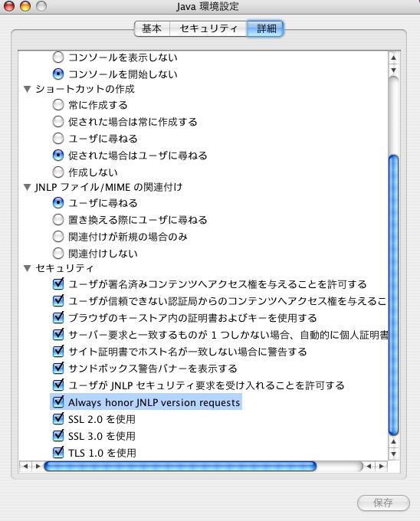The width and height of the screenshot is (420, 521).
Task: Click the vertical scrollbar up arrow at top
Action: point(394,57)
